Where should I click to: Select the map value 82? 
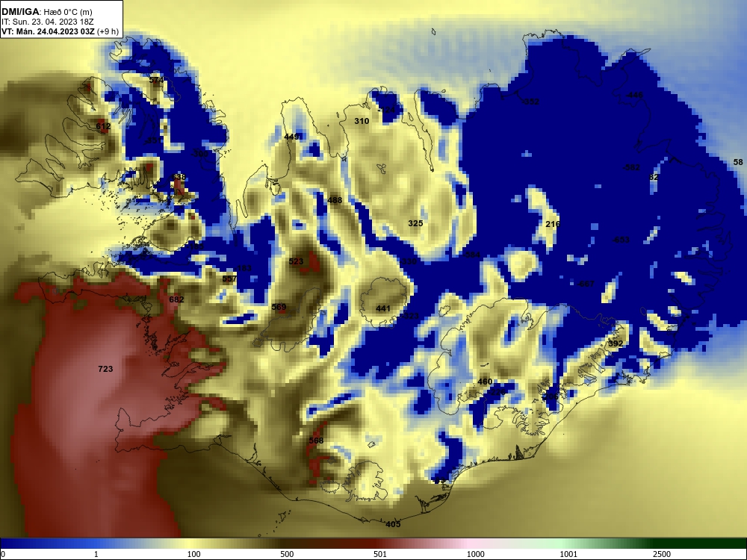click(x=654, y=177)
